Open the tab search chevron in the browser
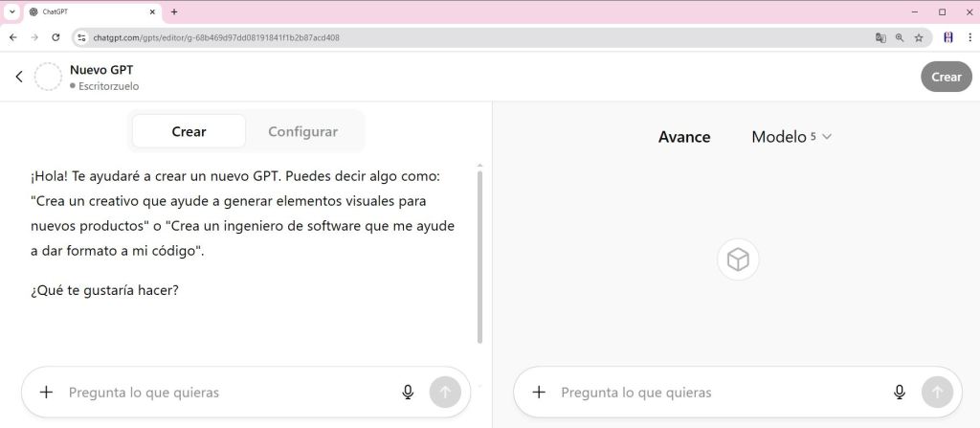980x428 pixels. [x=12, y=11]
